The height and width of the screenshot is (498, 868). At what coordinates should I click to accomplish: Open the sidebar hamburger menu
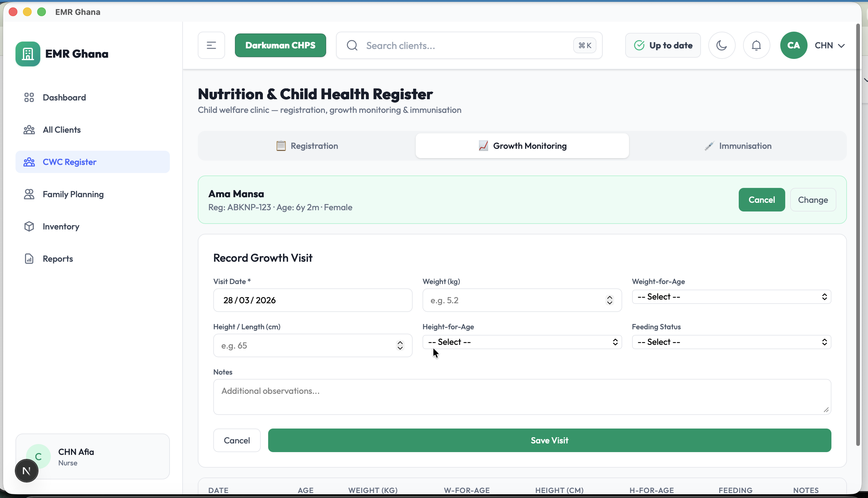tap(211, 45)
